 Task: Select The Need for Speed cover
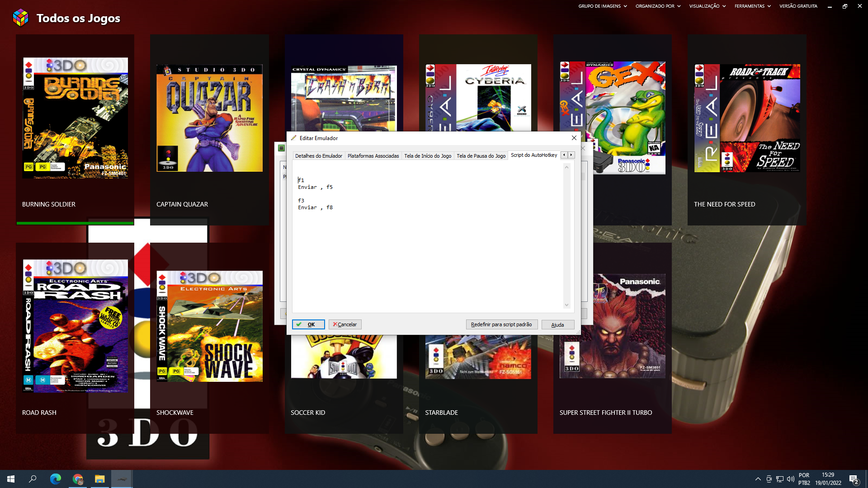(747, 118)
